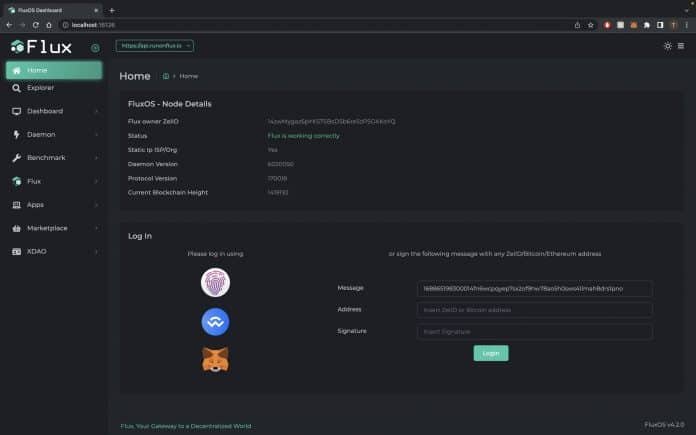696x435 pixels.
Task: Expand the Dashboard sidebar section
Action: click(54, 111)
